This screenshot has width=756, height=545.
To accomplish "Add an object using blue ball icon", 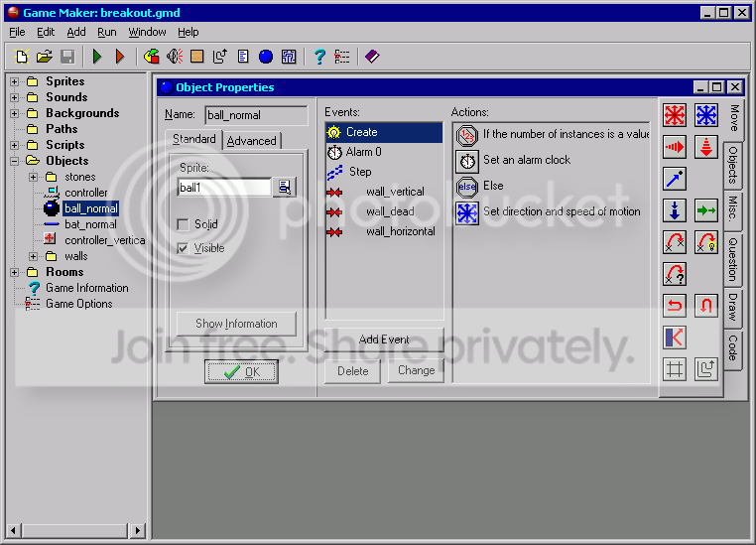I will click(x=266, y=57).
